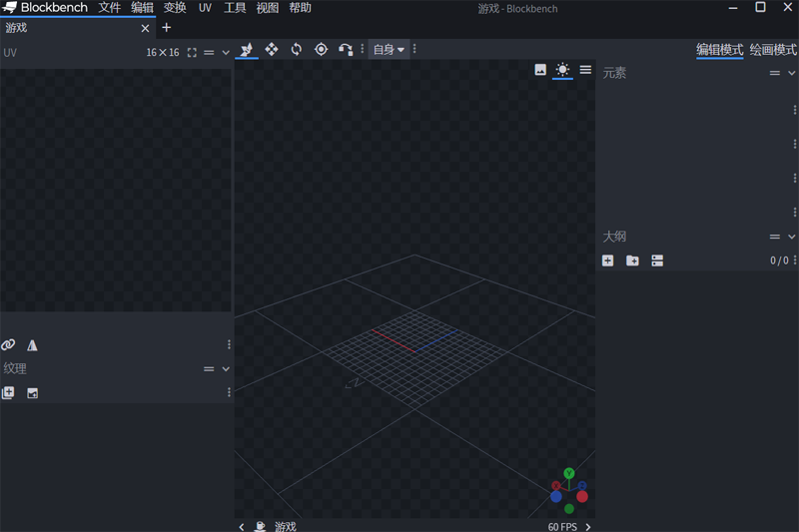Viewport: 799px width, 532px height.
Task: Close the 游戏 project tab
Action: pos(145,29)
